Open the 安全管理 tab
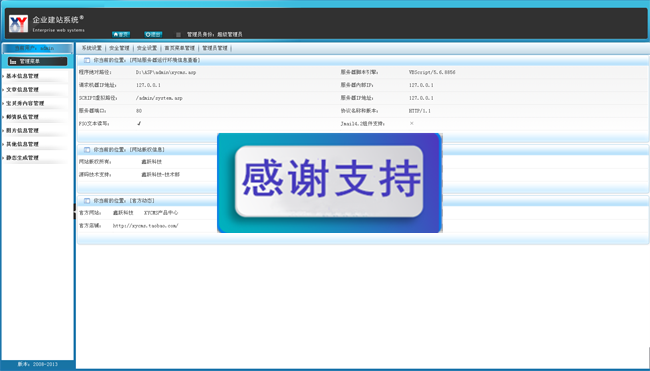Image resolution: width=650 pixels, height=371 pixels. [x=119, y=48]
